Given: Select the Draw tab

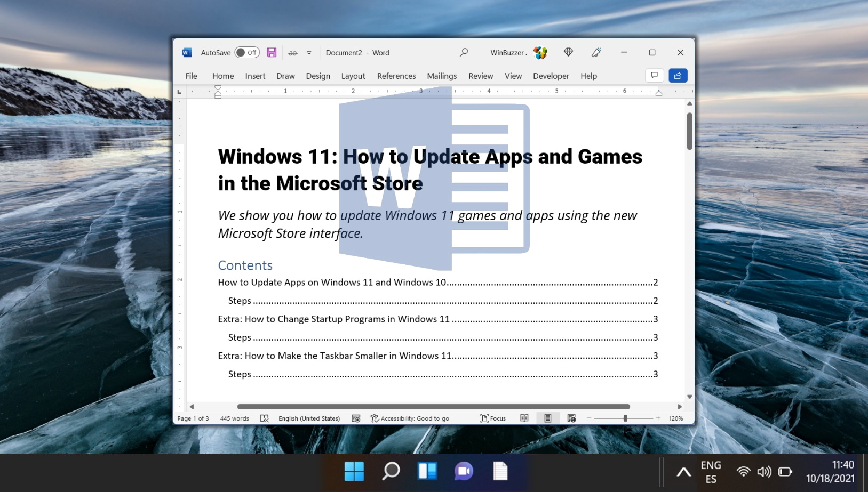Looking at the screenshot, I should pyautogui.click(x=285, y=76).
